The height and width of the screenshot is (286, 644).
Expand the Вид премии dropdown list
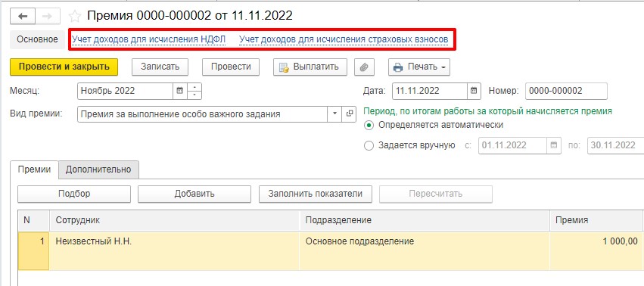pos(334,113)
